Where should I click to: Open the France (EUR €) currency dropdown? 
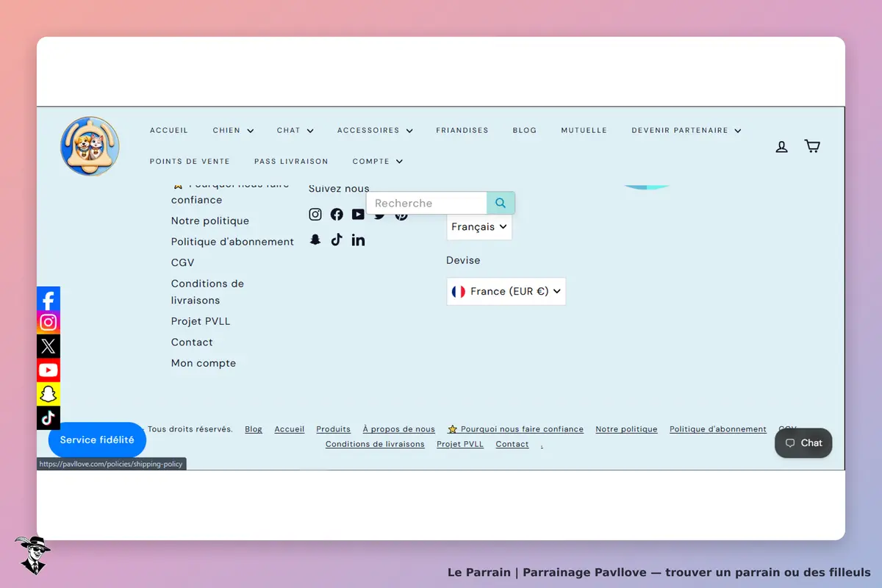tap(506, 291)
